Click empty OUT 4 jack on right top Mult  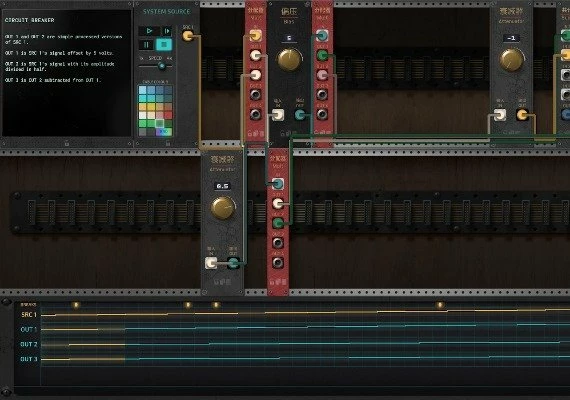(322, 114)
